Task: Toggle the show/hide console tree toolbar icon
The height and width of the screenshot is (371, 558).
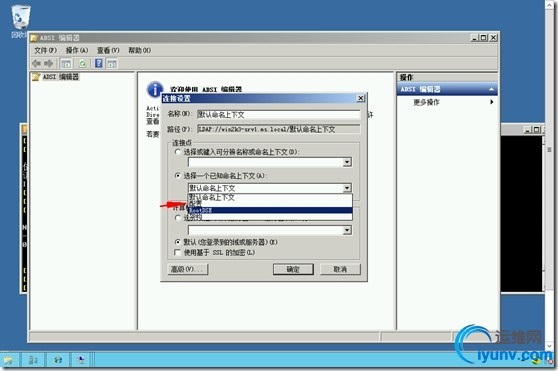Action: click(x=66, y=64)
